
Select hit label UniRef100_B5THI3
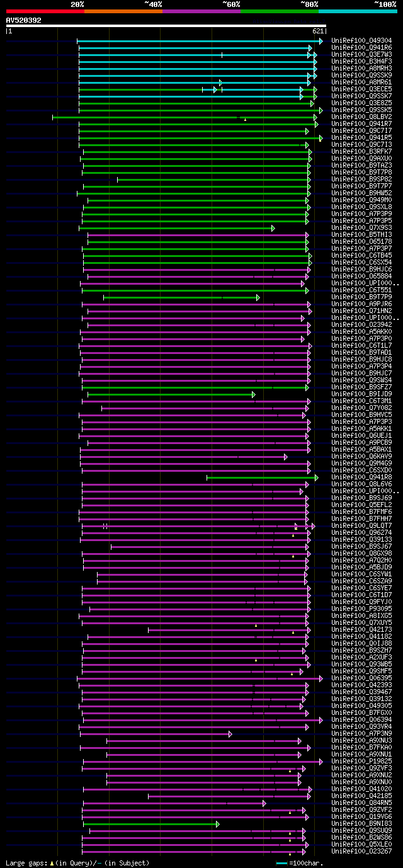tap(361, 235)
